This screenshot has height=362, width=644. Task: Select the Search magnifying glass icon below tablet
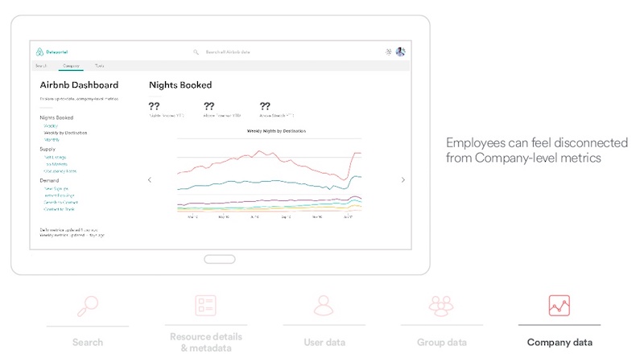click(x=88, y=306)
